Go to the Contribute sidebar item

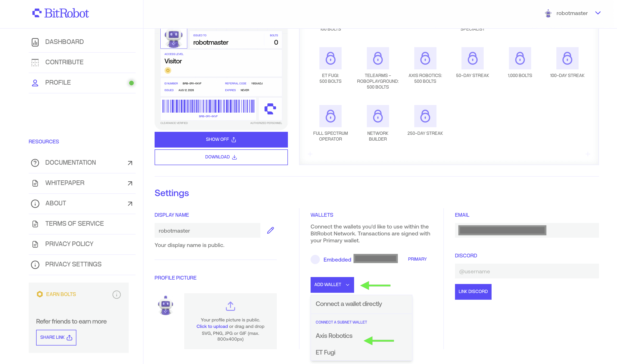tap(82, 62)
